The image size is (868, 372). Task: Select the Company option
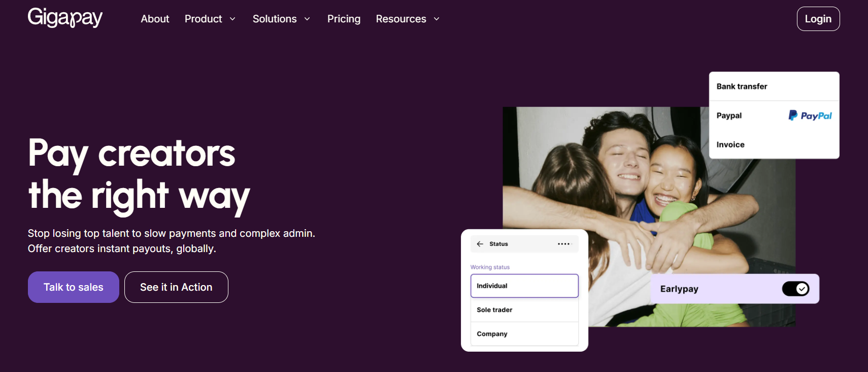point(524,334)
